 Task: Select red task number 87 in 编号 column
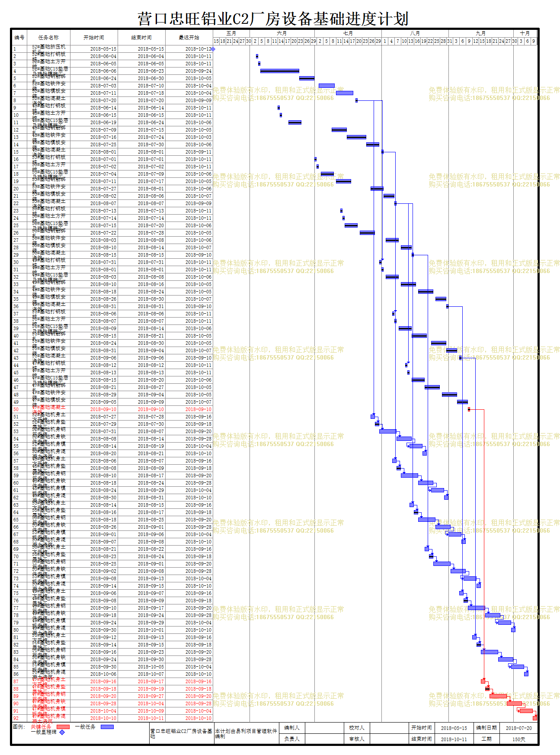tap(16, 681)
